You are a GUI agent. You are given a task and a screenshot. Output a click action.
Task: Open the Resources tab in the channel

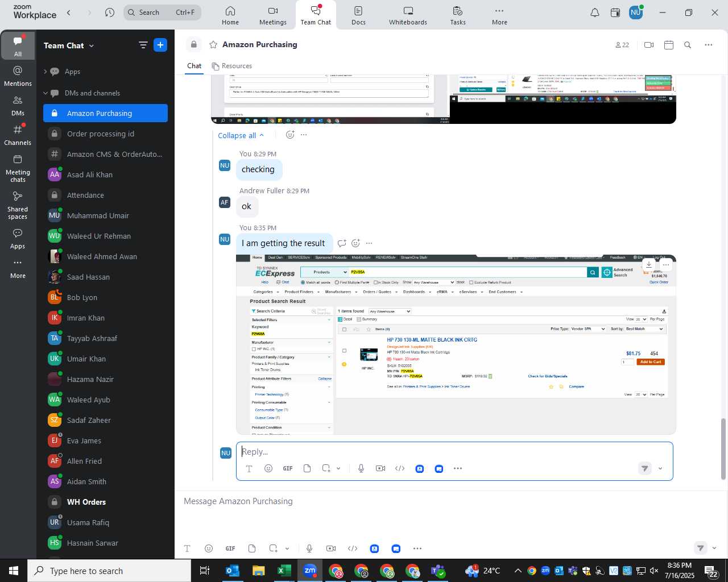point(231,66)
